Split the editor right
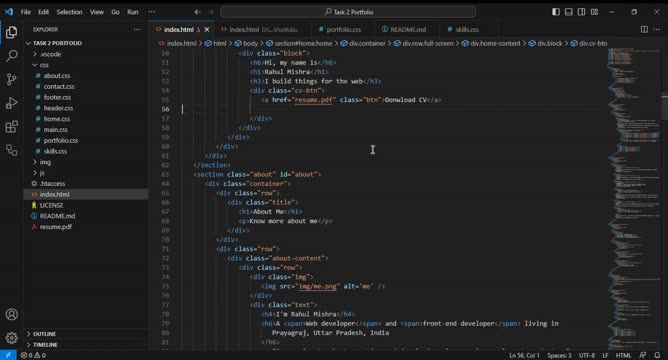The width and height of the screenshot is (668, 360). 644,29
